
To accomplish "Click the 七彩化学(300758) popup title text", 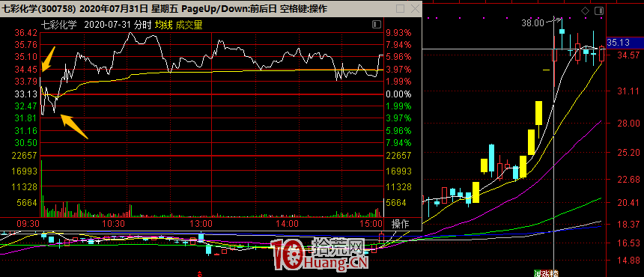I will 40,9.
